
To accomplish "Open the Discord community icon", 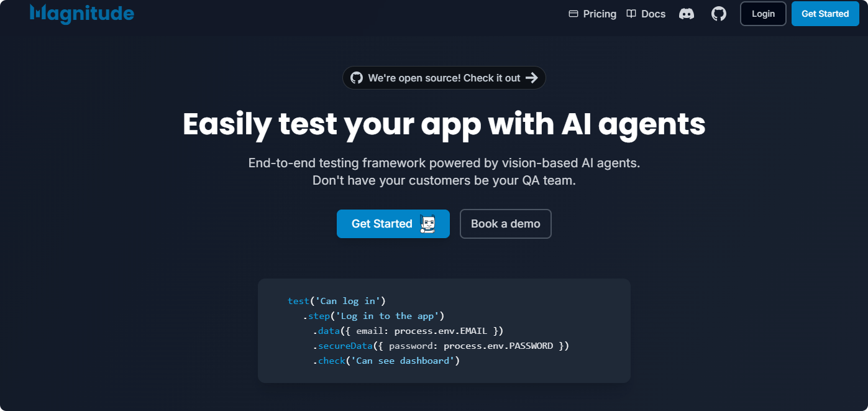I will (x=687, y=14).
